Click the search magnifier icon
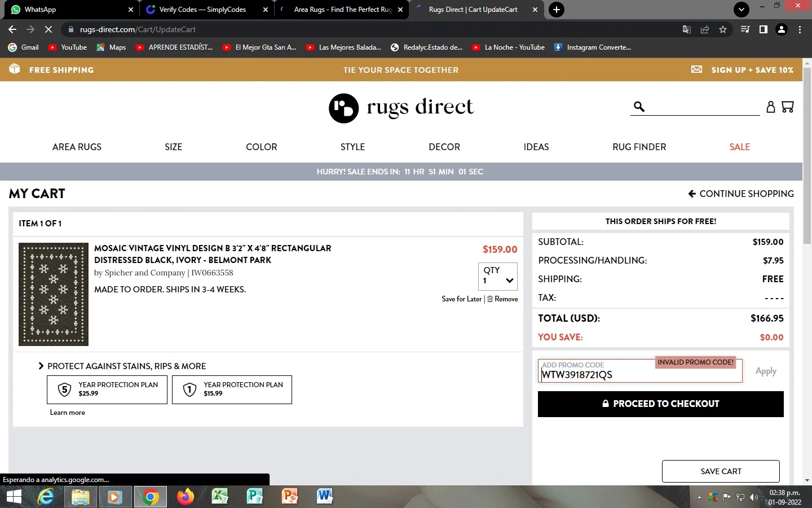 point(639,106)
